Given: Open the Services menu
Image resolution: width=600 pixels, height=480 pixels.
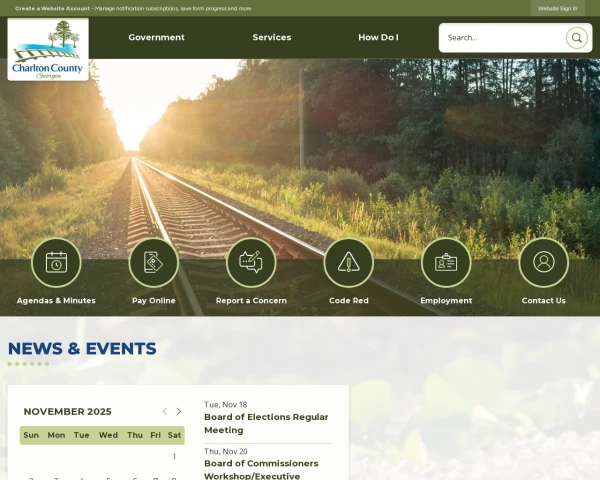Looking at the screenshot, I should (x=272, y=38).
